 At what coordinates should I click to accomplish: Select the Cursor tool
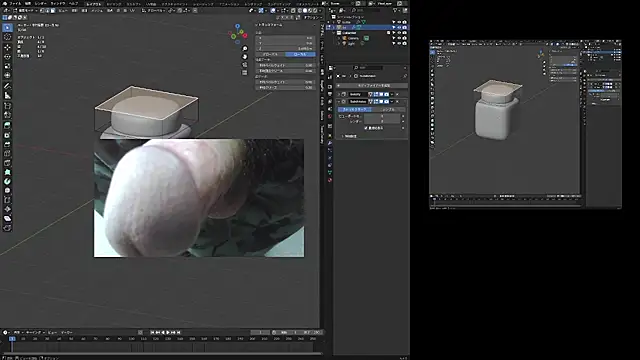(x=7, y=37)
